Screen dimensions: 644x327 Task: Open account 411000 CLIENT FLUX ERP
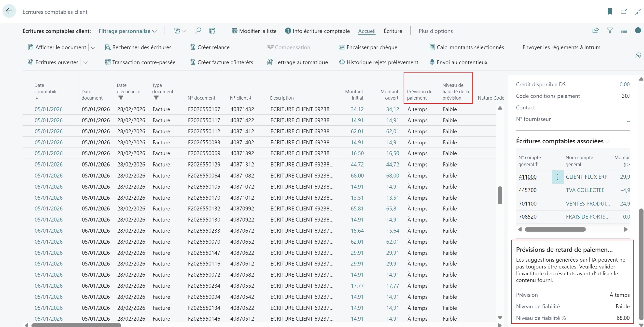(527, 177)
